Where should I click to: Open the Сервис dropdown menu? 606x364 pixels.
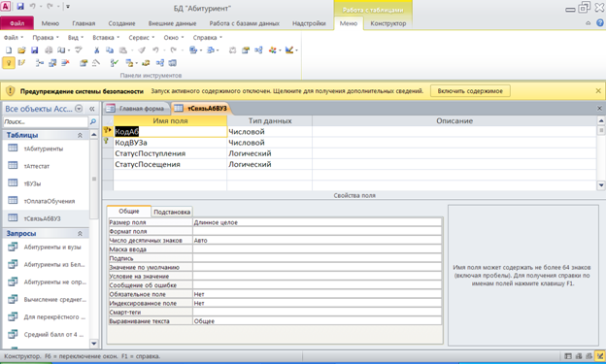(141, 38)
